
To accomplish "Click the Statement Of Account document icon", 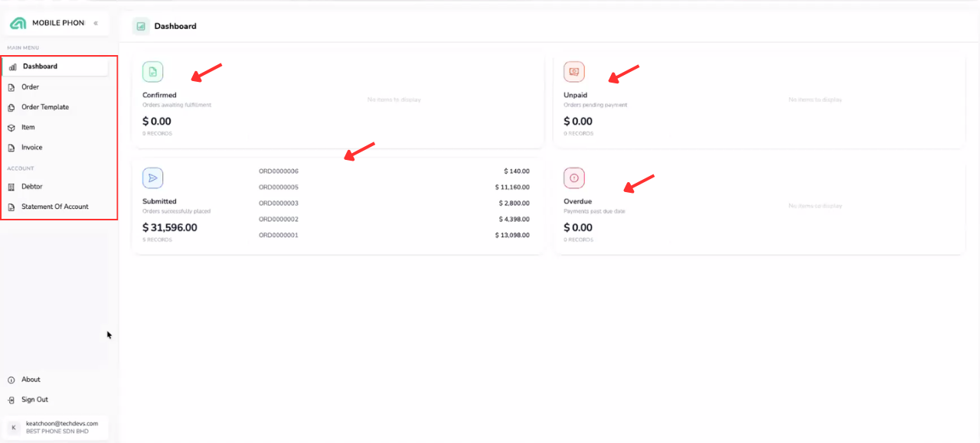I will (11, 207).
